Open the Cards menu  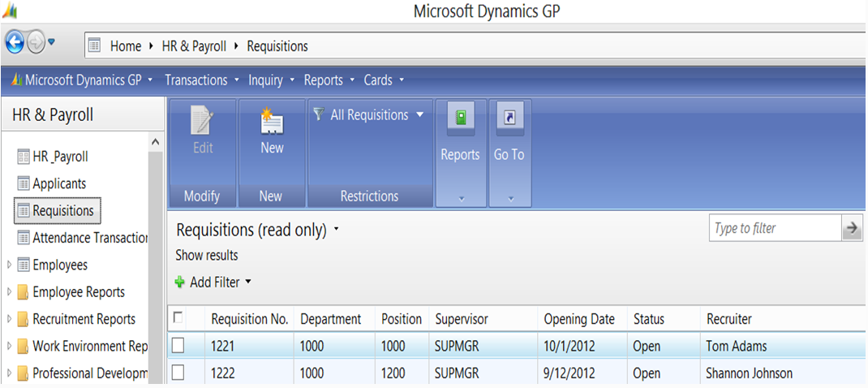383,80
